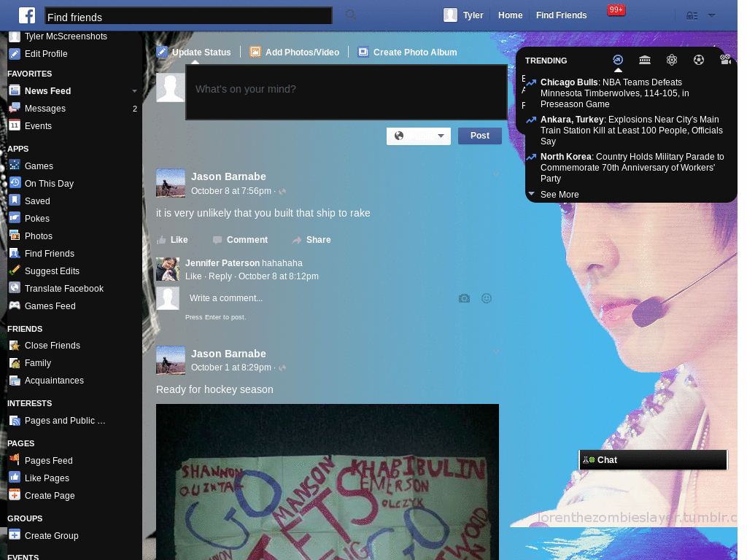This screenshot has height=560, width=747.
Task: Expand News Feed sorting options arrow
Action: (134, 91)
